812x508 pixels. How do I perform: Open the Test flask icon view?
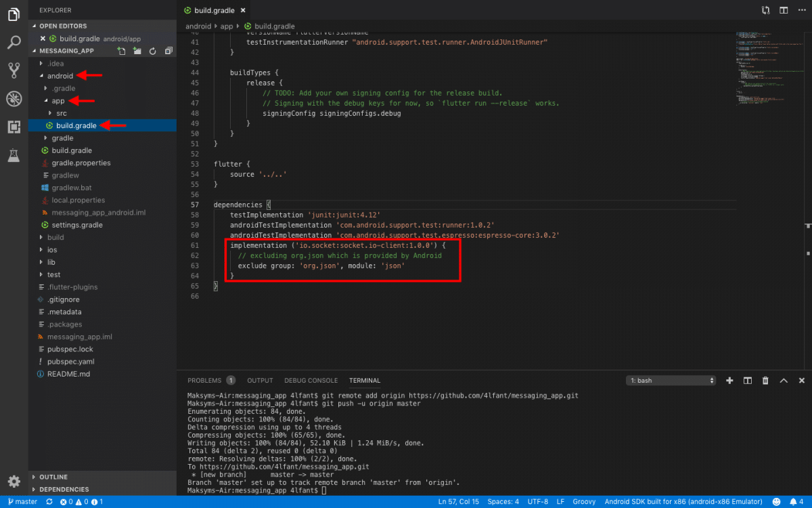14,156
